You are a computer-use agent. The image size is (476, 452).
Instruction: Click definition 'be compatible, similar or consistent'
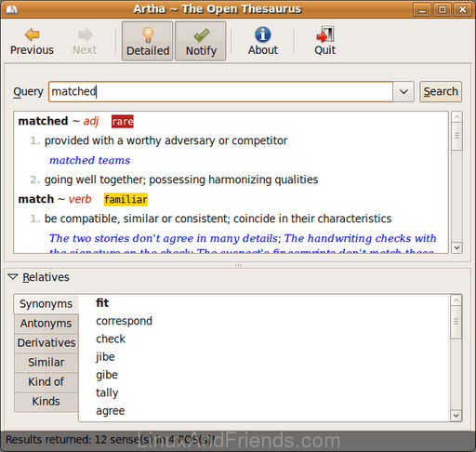tap(218, 219)
